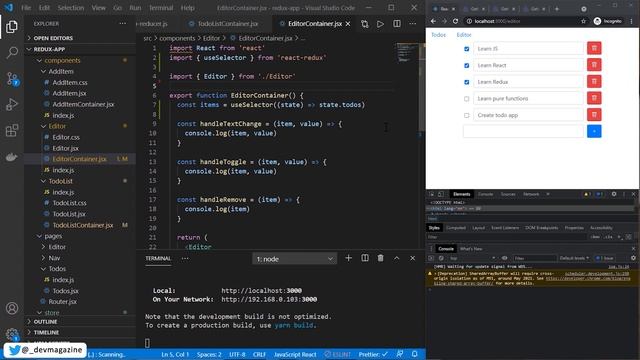Close the EditorContainer.jsx tab
This screenshot has width=640, height=360.
pos(348,24)
